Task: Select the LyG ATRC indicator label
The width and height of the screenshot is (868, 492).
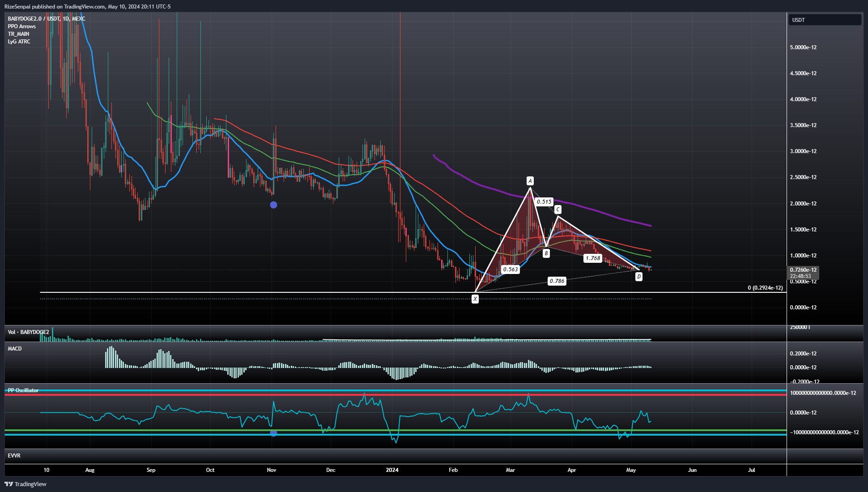Action: point(19,42)
